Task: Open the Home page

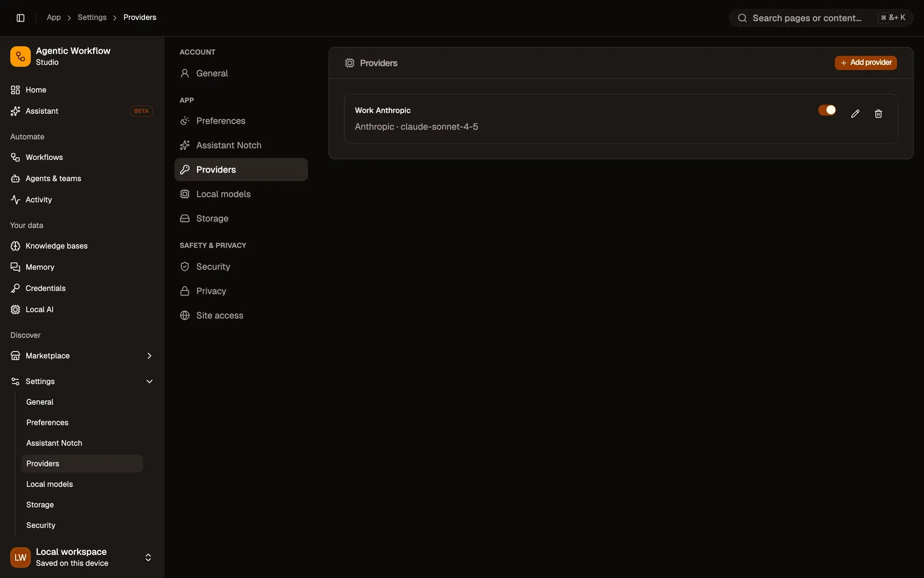Action: click(82, 90)
